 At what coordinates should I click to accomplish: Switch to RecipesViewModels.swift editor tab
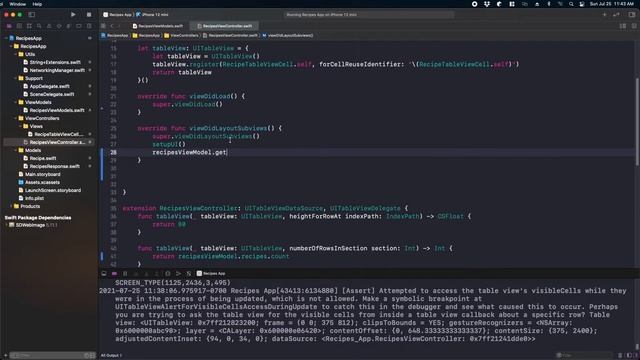(x=158, y=26)
